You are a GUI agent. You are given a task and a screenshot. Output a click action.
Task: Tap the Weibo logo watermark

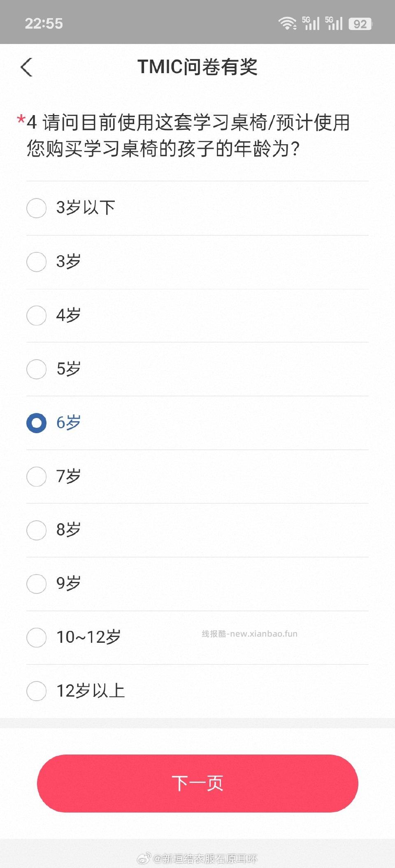144,858
